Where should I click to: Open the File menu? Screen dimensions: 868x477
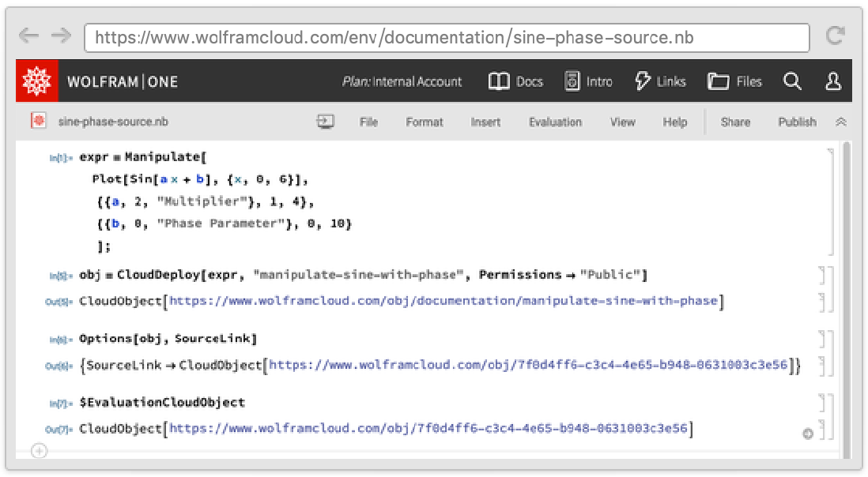368,122
